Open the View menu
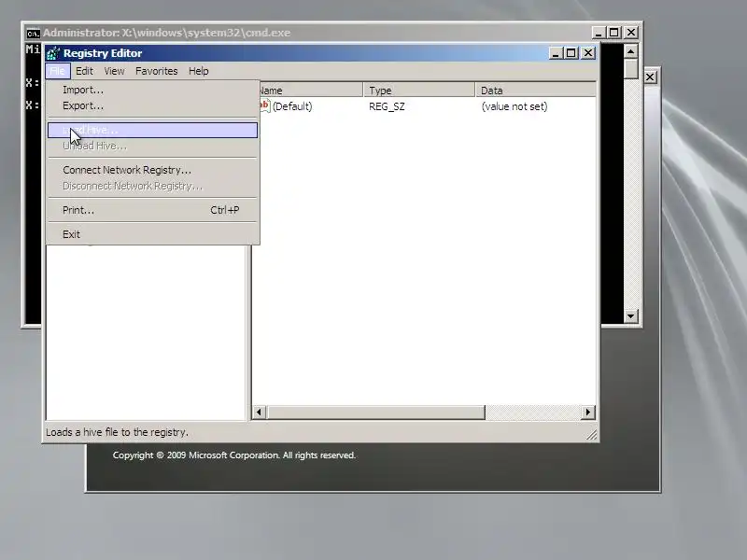 tap(114, 71)
